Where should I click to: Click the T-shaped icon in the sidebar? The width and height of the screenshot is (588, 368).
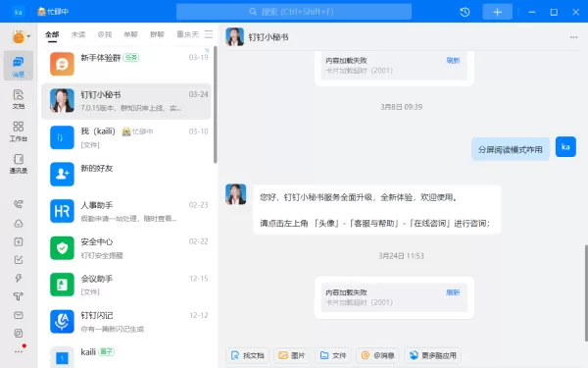tap(19, 296)
